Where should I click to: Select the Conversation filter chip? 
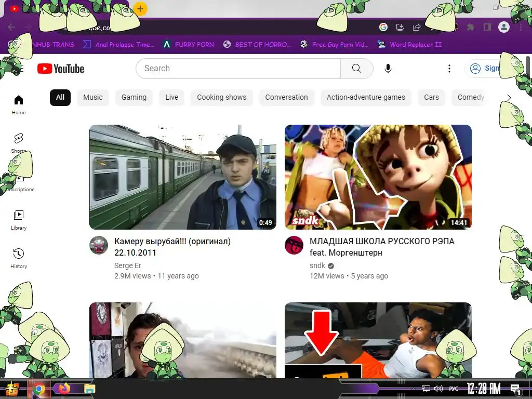(x=286, y=97)
